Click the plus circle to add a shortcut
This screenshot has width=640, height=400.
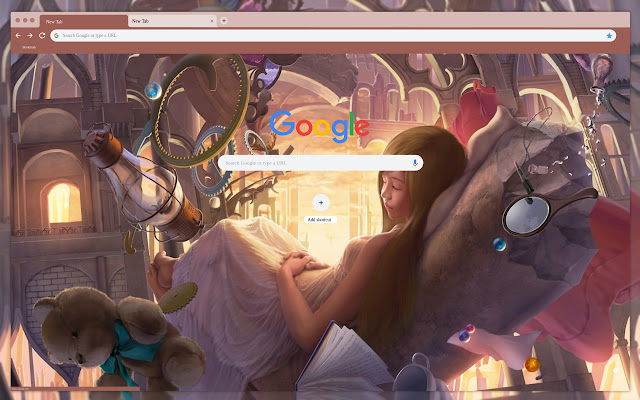coord(321,202)
